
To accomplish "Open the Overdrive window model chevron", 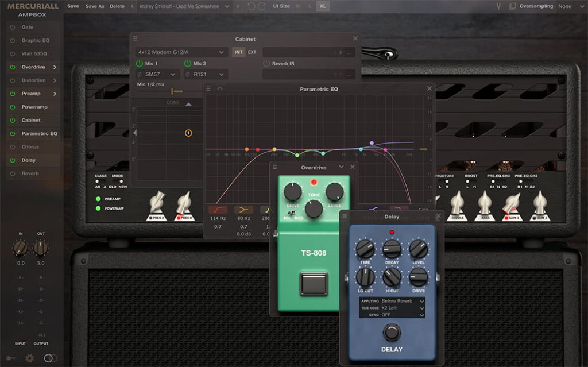I will 341,167.
